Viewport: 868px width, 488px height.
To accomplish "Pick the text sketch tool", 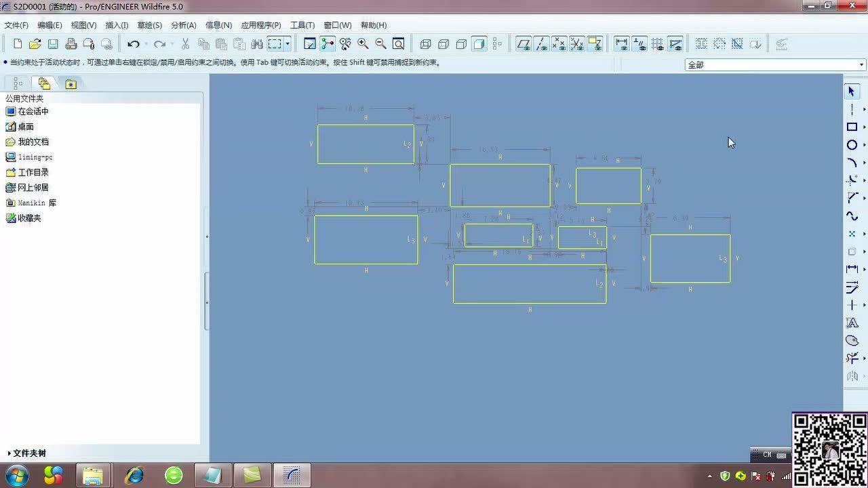I will coord(852,323).
